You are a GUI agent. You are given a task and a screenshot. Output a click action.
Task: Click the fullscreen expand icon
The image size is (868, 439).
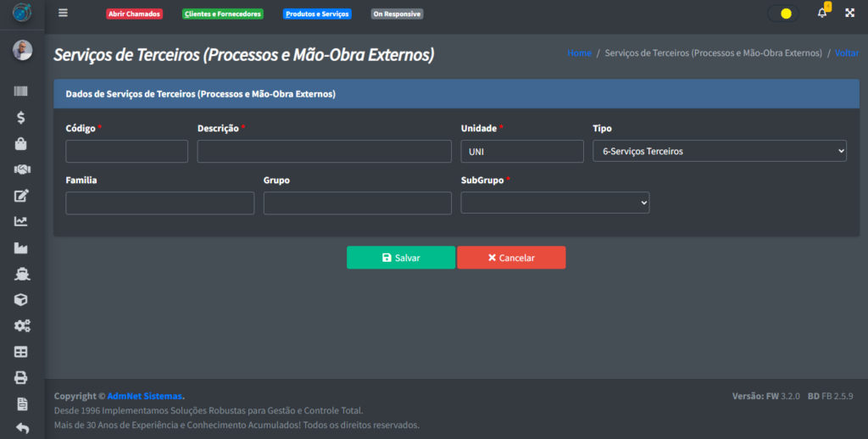tap(849, 14)
